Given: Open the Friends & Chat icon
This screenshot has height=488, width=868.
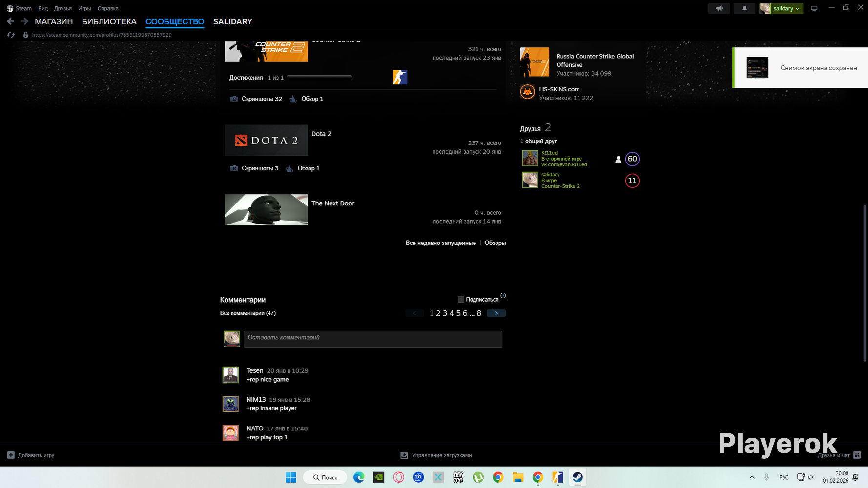Looking at the screenshot, I should [x=857, y=455].
